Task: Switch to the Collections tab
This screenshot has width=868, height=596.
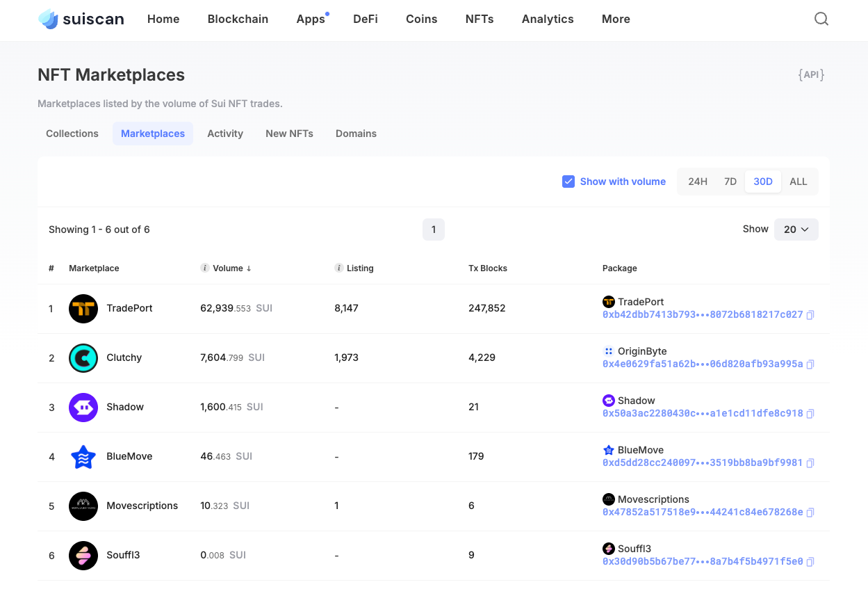Action: 72,134
